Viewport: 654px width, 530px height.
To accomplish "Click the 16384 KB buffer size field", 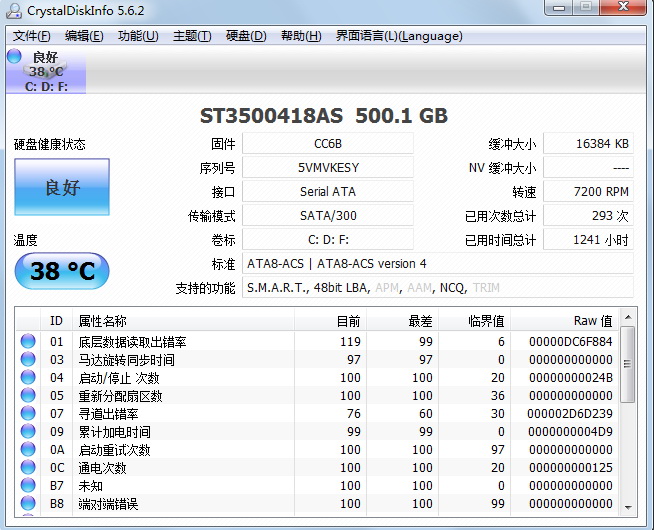I will point(589,143).
